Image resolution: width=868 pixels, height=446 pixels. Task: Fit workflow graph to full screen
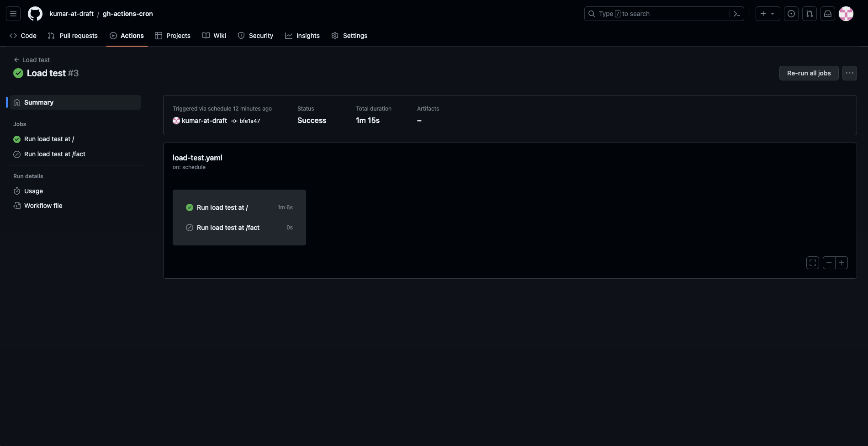coord(813,263)
